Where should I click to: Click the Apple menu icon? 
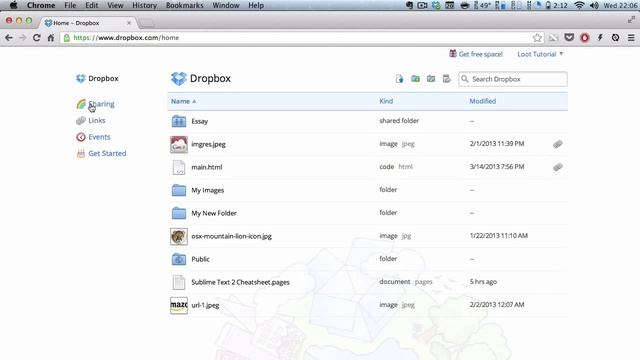(x=13, y=5)
